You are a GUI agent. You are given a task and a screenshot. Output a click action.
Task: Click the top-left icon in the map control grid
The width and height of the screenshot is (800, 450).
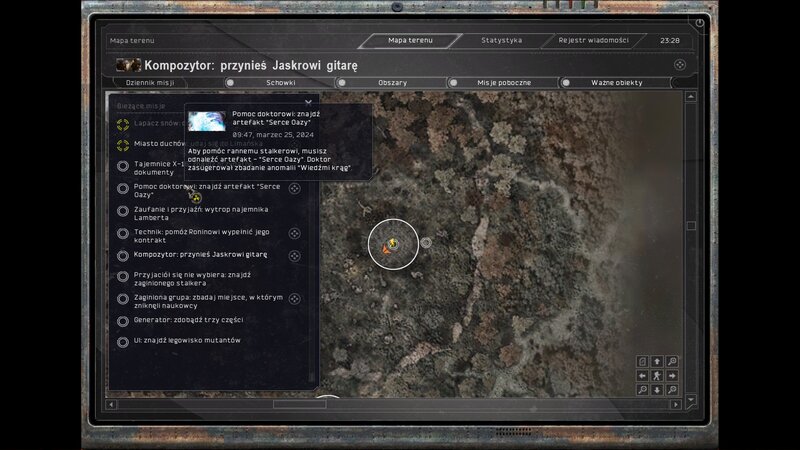pyautogui.click(x=642, y=361)
